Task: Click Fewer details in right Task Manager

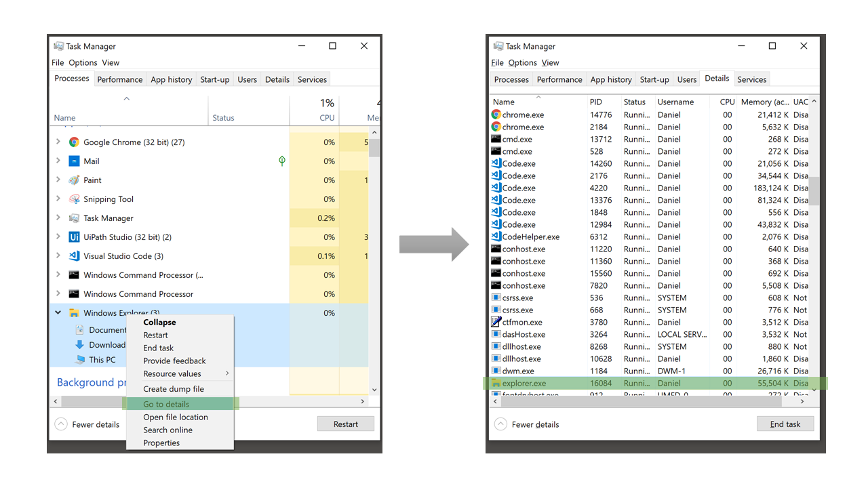Action: [527, 424]
